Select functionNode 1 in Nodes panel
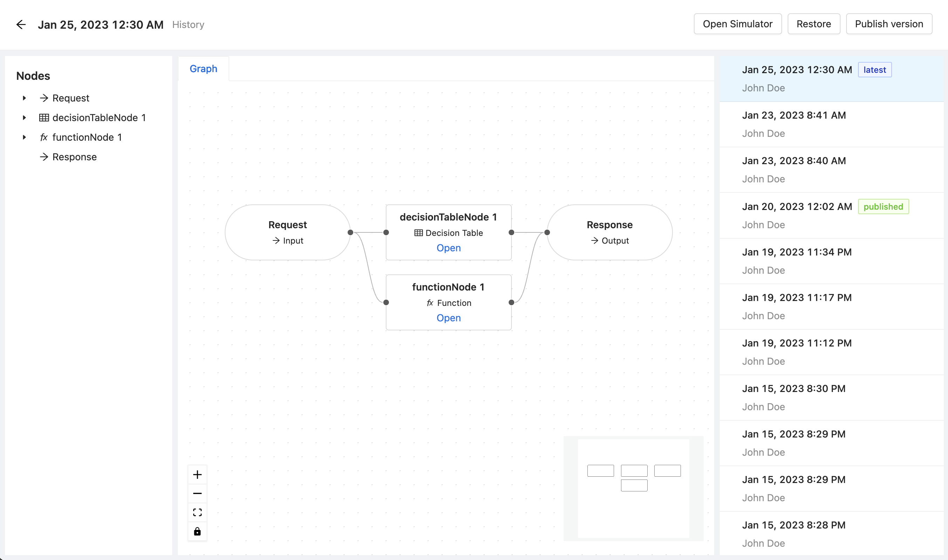This screenshot has width=948, height=560. [87, 137]
